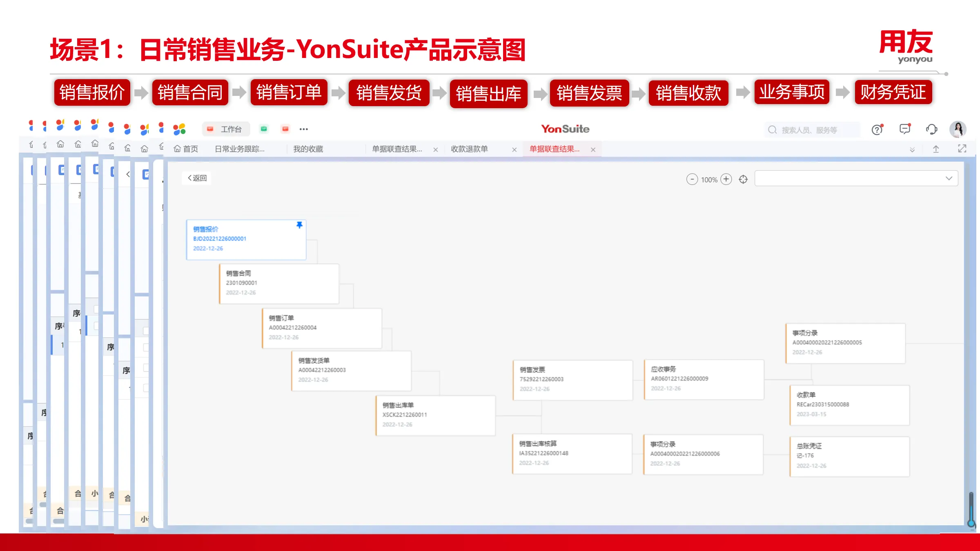Click the 100% zoom level text
980x551 pixels.
[x=709, y=180]
